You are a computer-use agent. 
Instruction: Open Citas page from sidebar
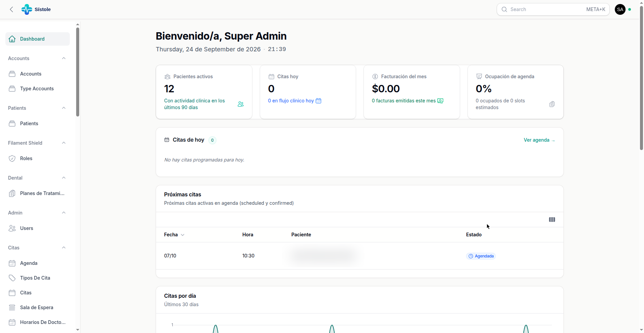pos(38,293)
